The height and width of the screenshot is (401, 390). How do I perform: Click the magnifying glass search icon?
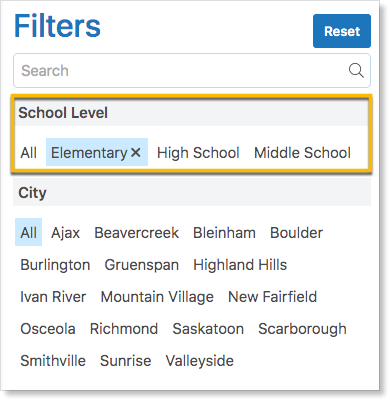(356, 70)
